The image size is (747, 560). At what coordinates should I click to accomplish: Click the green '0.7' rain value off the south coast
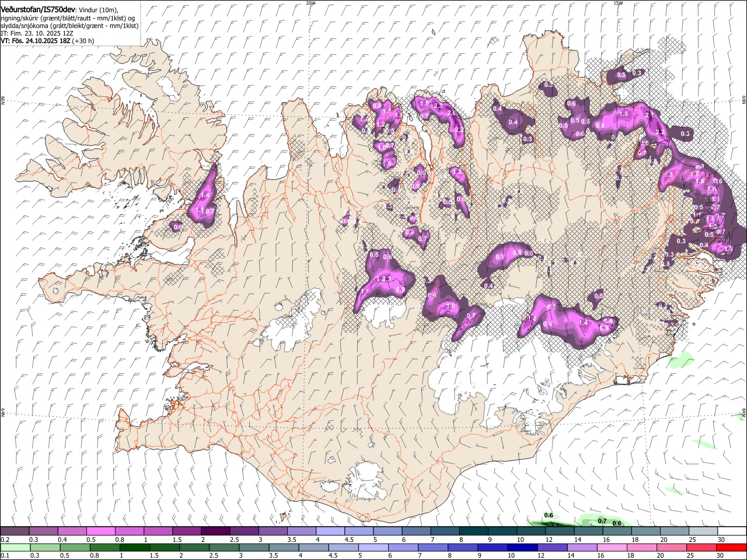603,520
